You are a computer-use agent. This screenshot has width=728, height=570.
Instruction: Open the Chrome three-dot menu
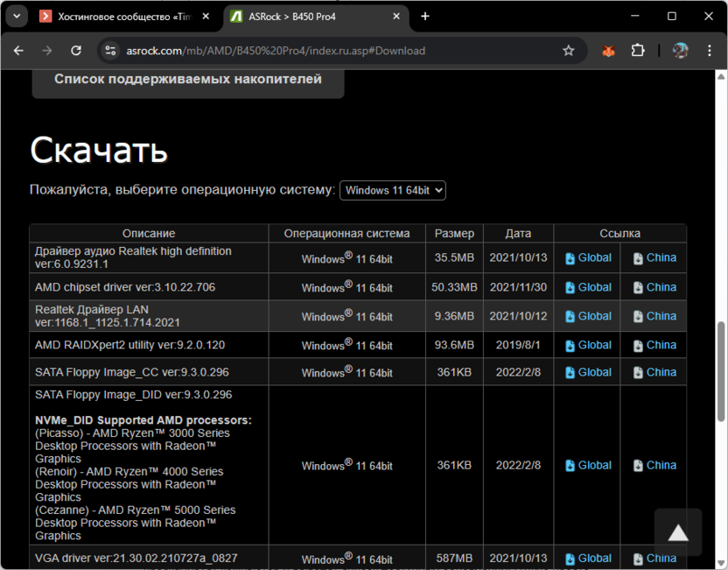coord(710,51)
